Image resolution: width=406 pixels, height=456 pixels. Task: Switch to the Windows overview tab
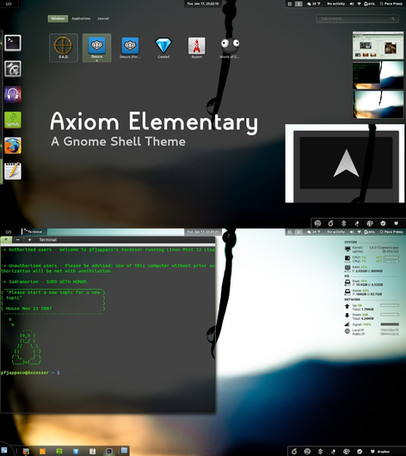(x=58, y=19)
